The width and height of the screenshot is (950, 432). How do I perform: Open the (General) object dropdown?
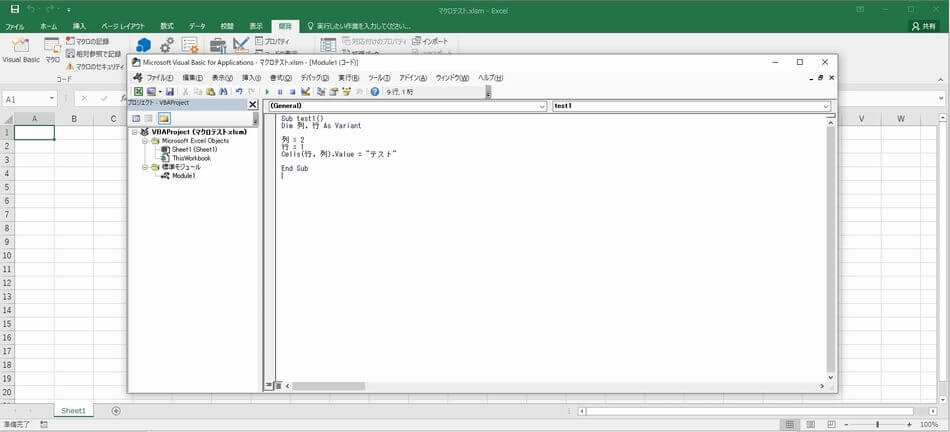click(x=542, y=106)
